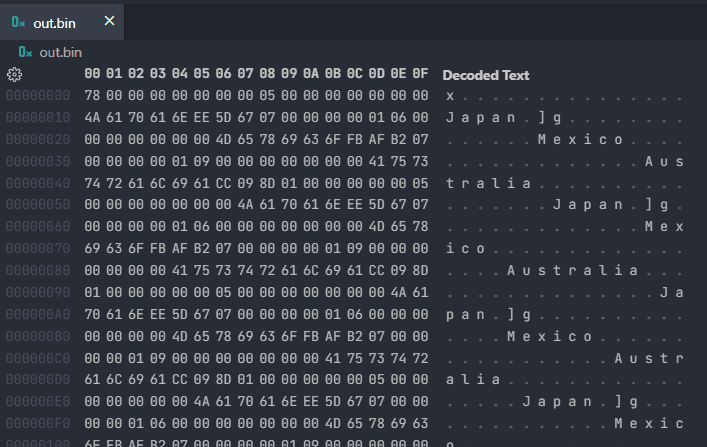Click the out.bin breadcrumb label
707x447 pixels.
coord(60,52)
